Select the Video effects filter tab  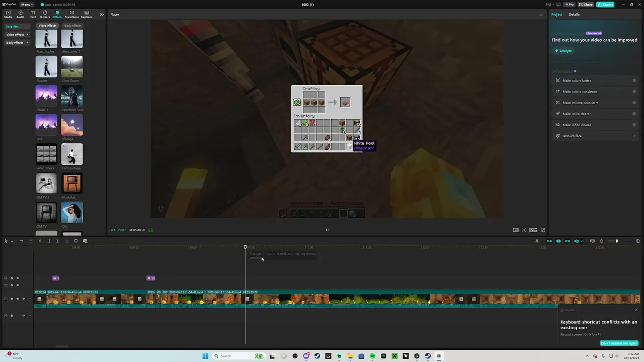pyautogui.click(x=48, y=26)
